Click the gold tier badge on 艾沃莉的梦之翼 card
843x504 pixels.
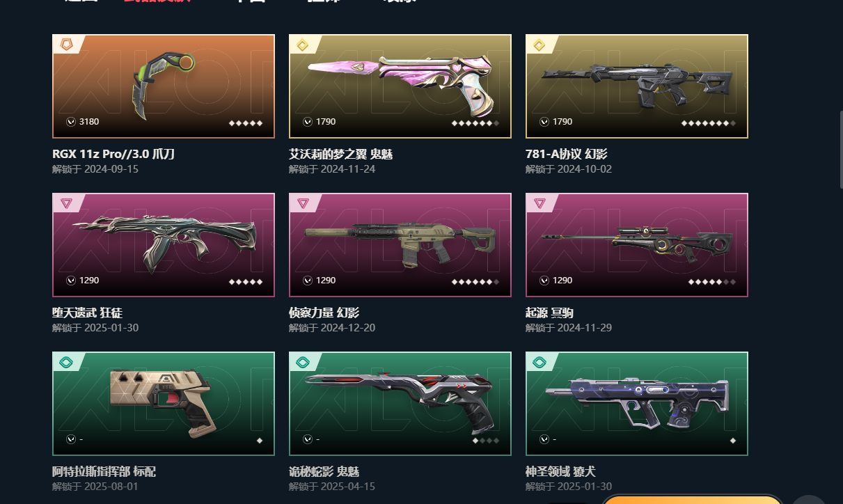coord(302,45)
